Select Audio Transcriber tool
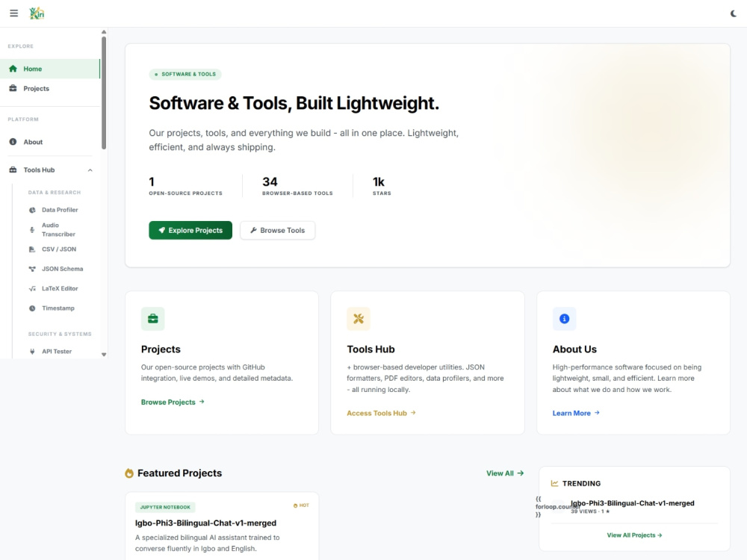 [58, 229]
